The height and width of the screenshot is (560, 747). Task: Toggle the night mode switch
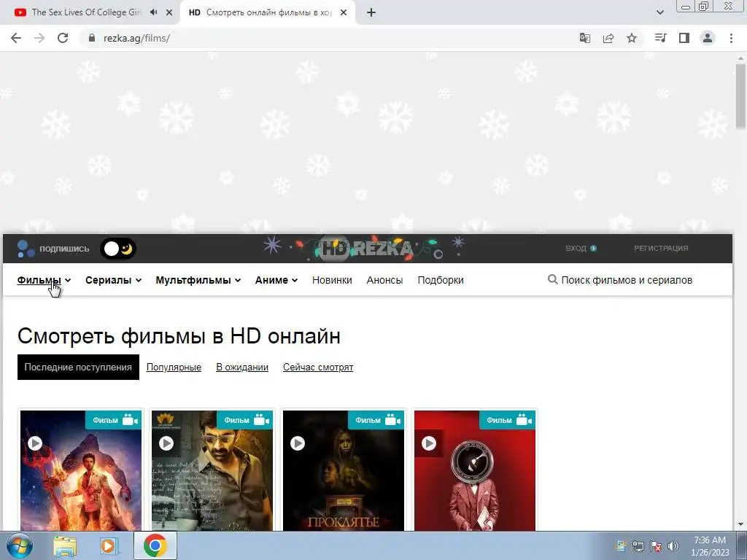click(118, 249)
